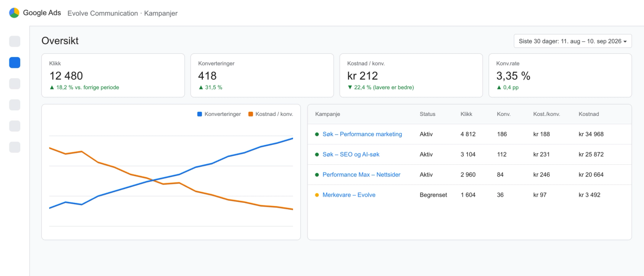
Task: Click the 'Oversikt' page heading
Action: tap(60, 40)
